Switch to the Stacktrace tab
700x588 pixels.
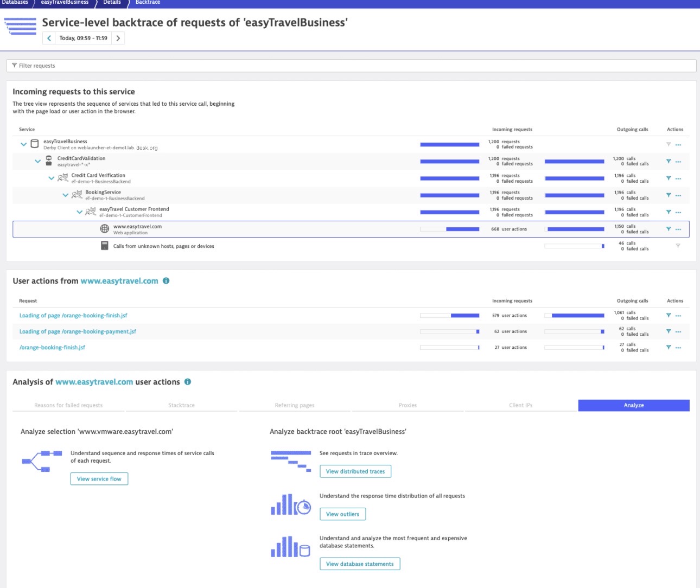click(x=181, y=405)
